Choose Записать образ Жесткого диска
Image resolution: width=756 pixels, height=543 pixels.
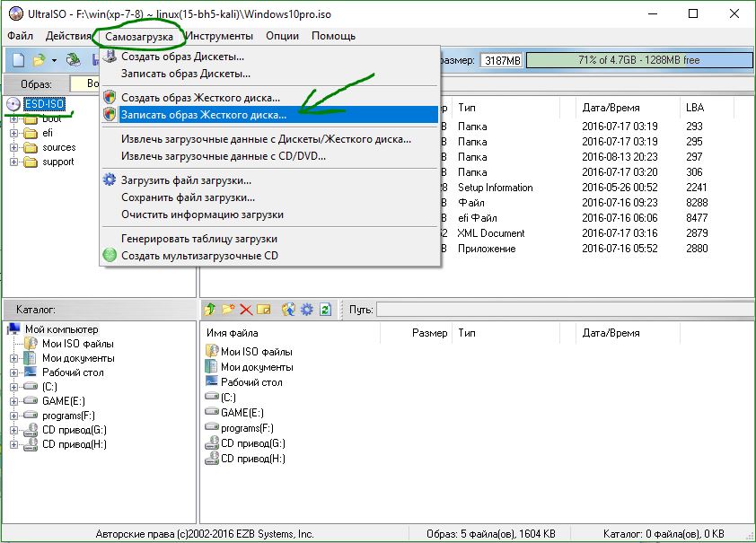click(270, 115)
